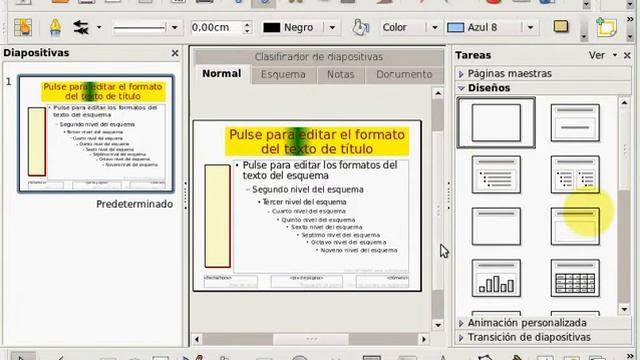
Task: Click the Area fill bucket icon
Action: pyautogui.click(x=360, y=28)
